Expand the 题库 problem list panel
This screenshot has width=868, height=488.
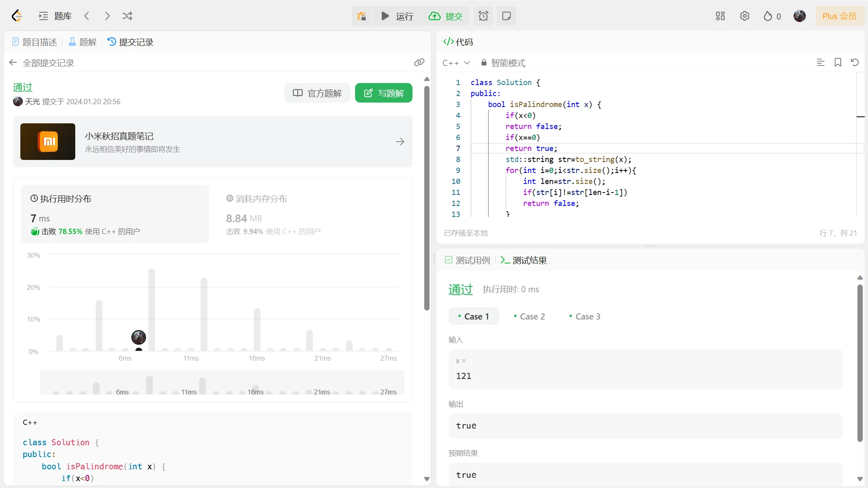55,16
